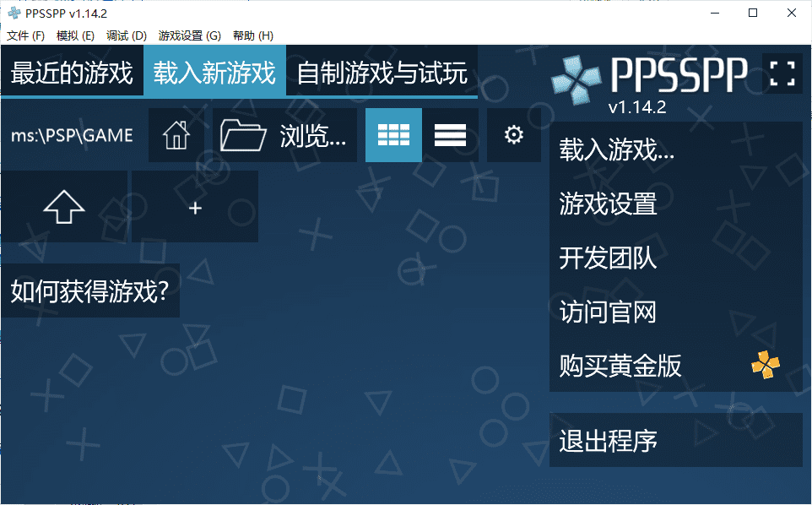Viewport: 812px width, 505px height.
Task: Switch to 最近的游戏 tab
Action: (x=72, y=73)
